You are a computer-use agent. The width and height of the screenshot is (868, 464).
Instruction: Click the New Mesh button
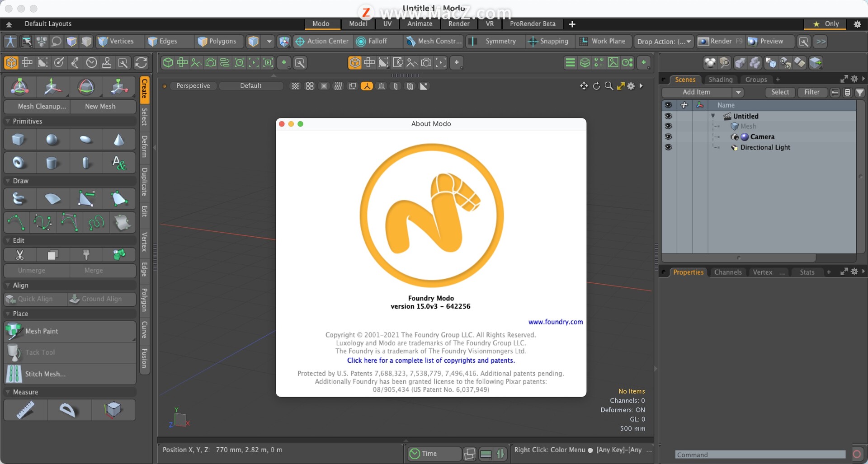(x=100, y=106)
